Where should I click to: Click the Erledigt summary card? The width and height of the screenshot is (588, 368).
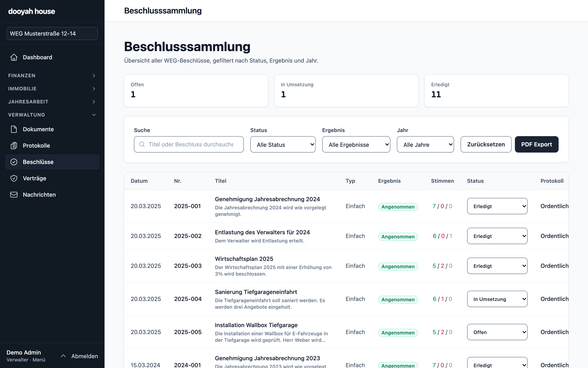[x=496, y=91]
